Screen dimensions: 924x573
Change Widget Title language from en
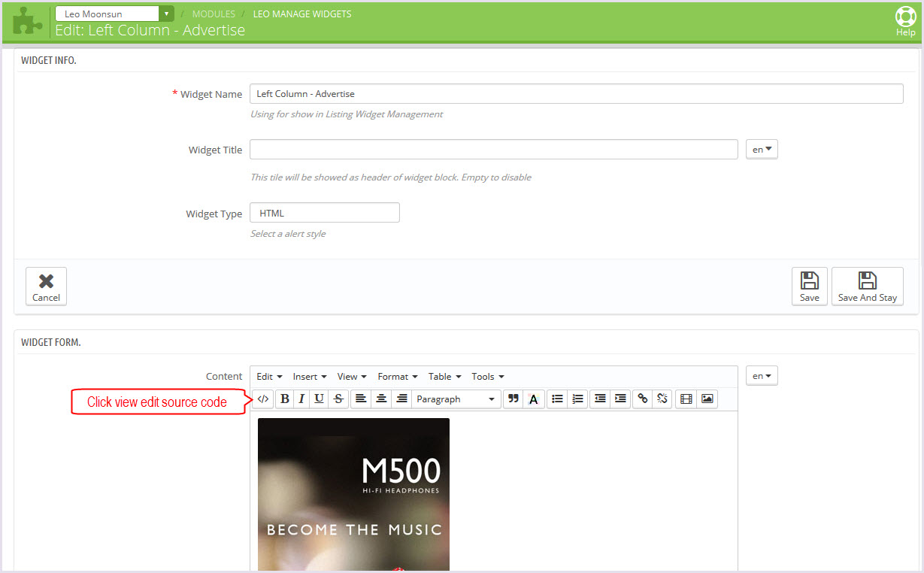coord(762,150)
